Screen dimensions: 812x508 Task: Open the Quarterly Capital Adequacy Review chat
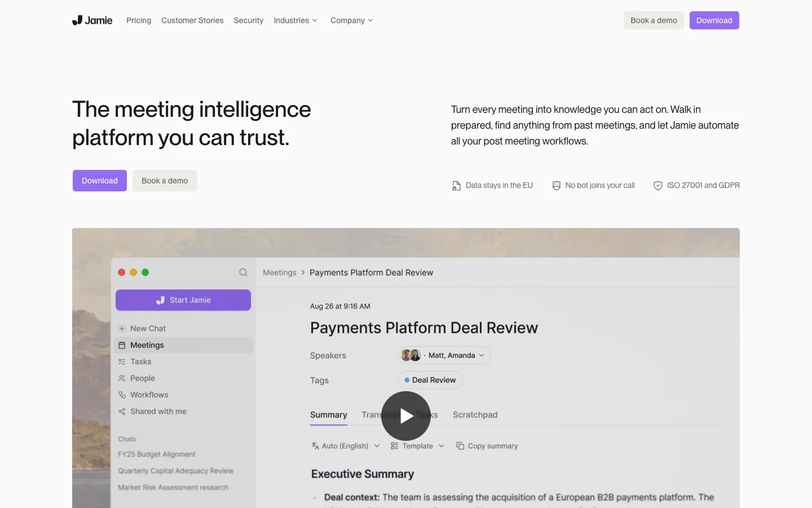[x=175, y=471]
